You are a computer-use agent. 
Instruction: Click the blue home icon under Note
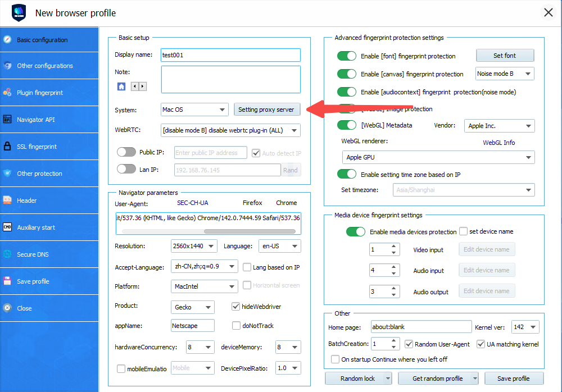pos(121,86)
